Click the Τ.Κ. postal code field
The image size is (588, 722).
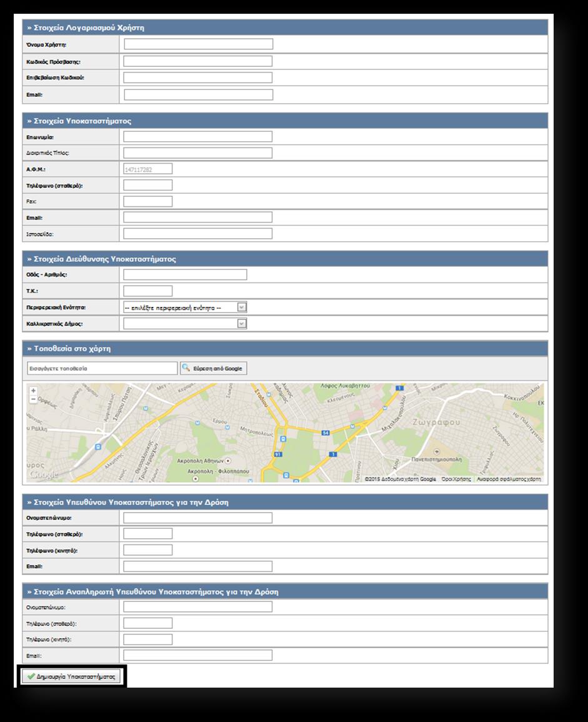148,291
